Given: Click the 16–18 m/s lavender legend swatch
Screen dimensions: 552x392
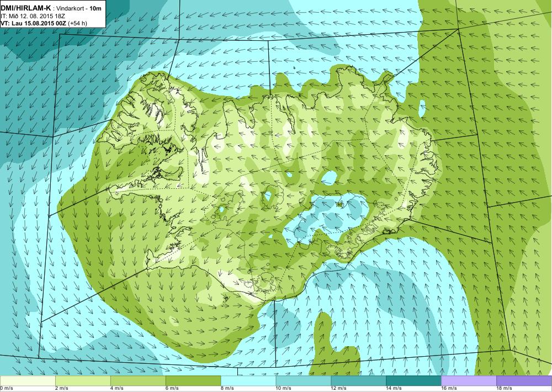Looking at the screenshot, I should coord(469,381).
